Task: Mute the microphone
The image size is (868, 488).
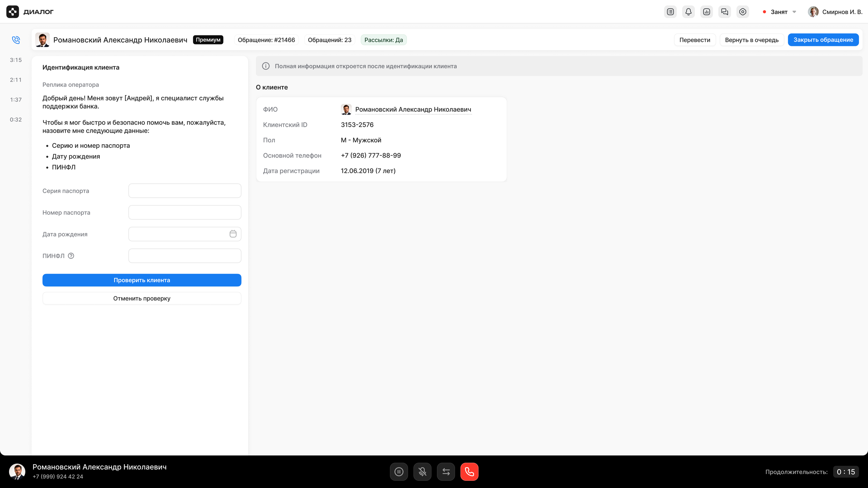Action: (422, 472)
